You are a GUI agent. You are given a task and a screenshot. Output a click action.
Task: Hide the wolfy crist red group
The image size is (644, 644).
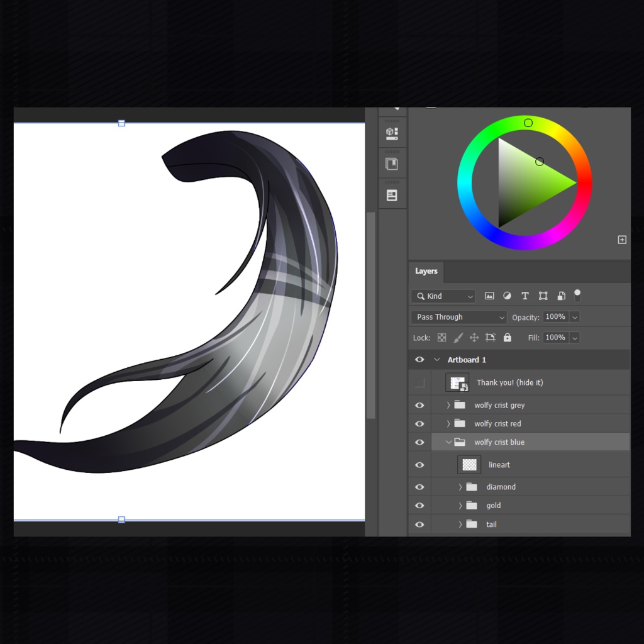(x=419, y=424)
